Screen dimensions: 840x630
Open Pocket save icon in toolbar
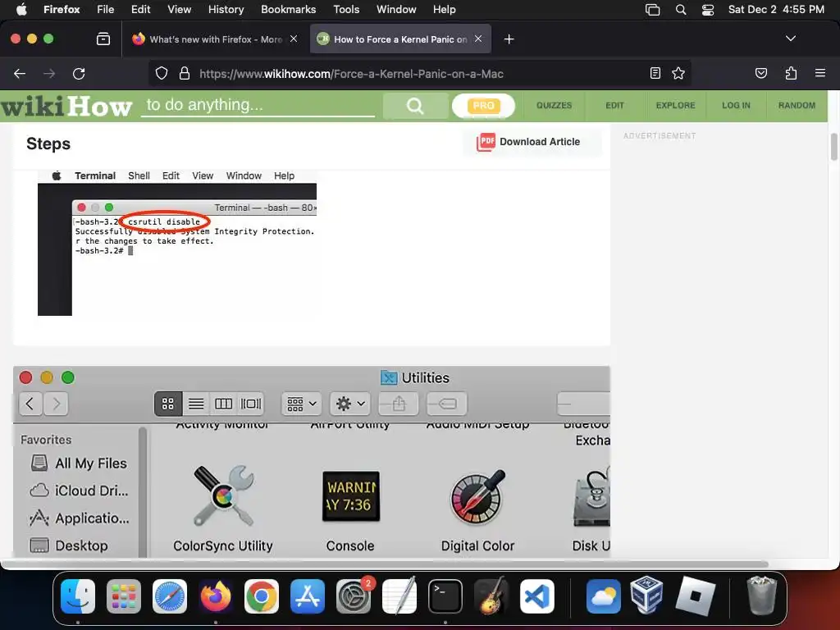tap(760, 73)
